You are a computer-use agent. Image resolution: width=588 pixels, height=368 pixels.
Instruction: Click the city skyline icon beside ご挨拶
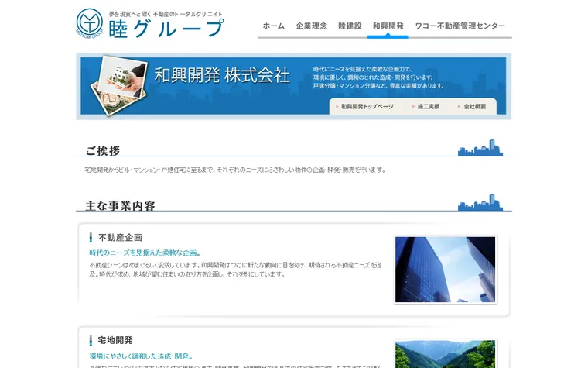tap(480, 147)
